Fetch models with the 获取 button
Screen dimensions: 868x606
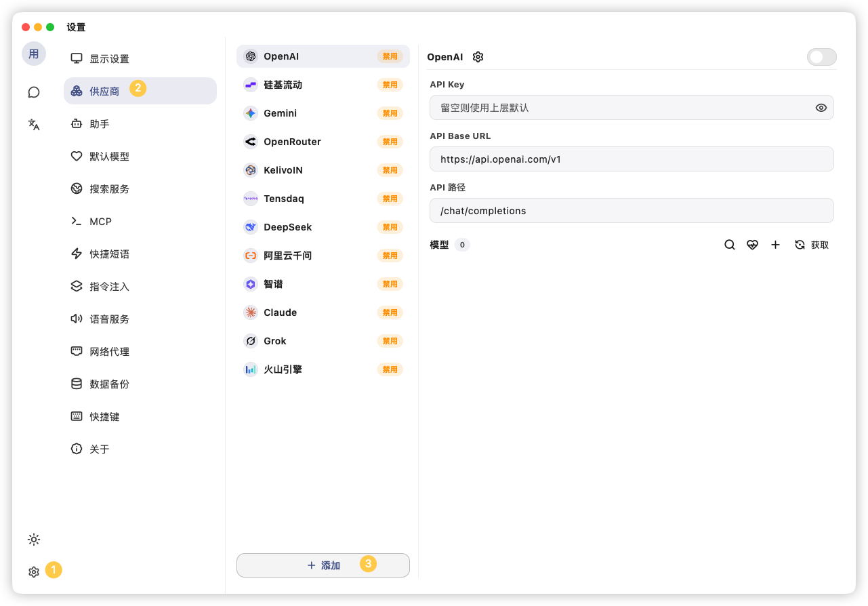tap(811, 245)
